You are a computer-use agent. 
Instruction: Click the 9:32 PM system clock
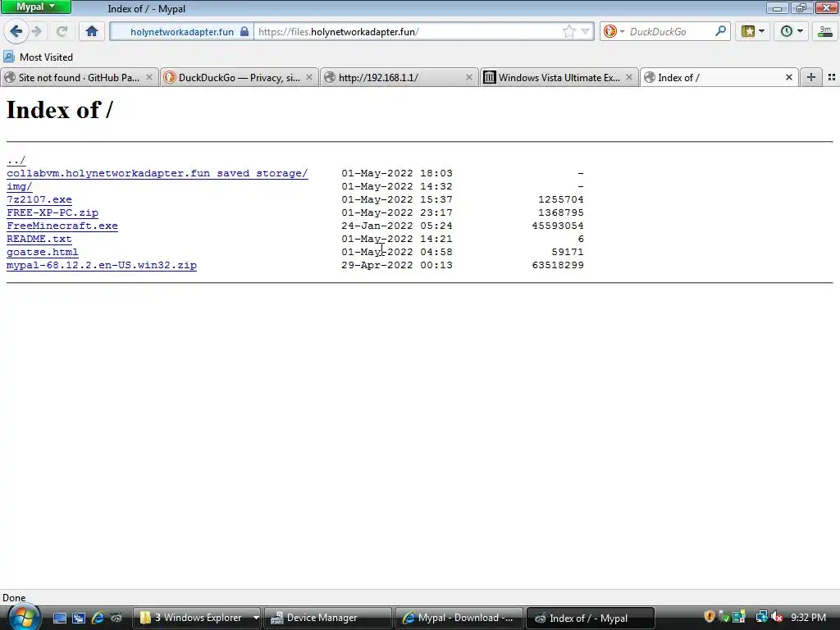[808, 618]
